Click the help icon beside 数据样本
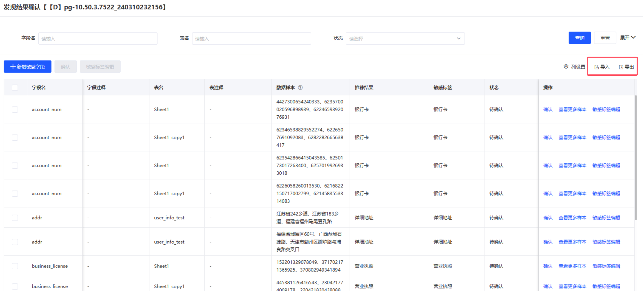The height and width of the screenshot is (291, 644). click(x=300, y=88)
